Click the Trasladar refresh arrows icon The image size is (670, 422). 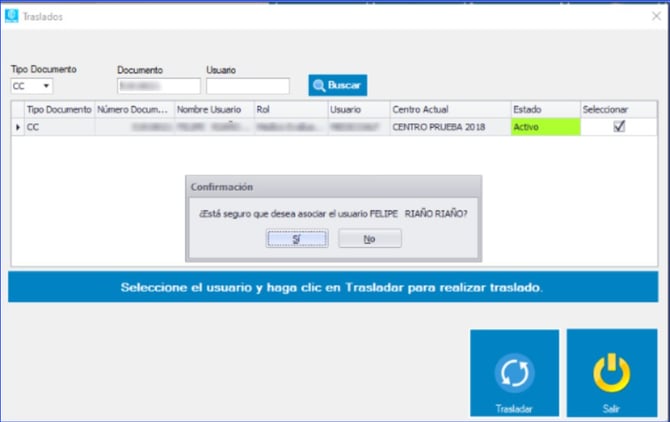coord(513,372)
